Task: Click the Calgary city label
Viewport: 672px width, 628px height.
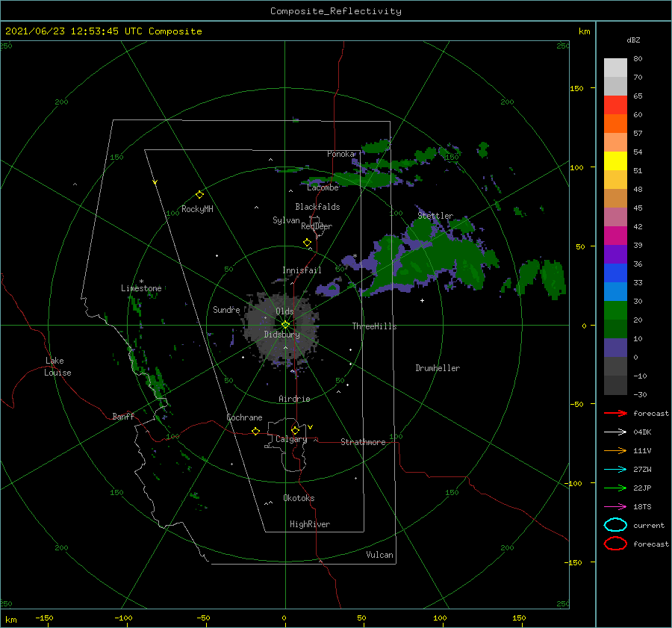Action: [x=291, y=439]
